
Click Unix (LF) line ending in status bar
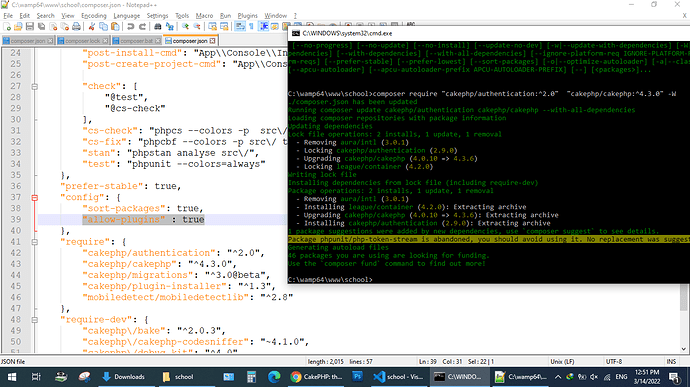(562, 361)
